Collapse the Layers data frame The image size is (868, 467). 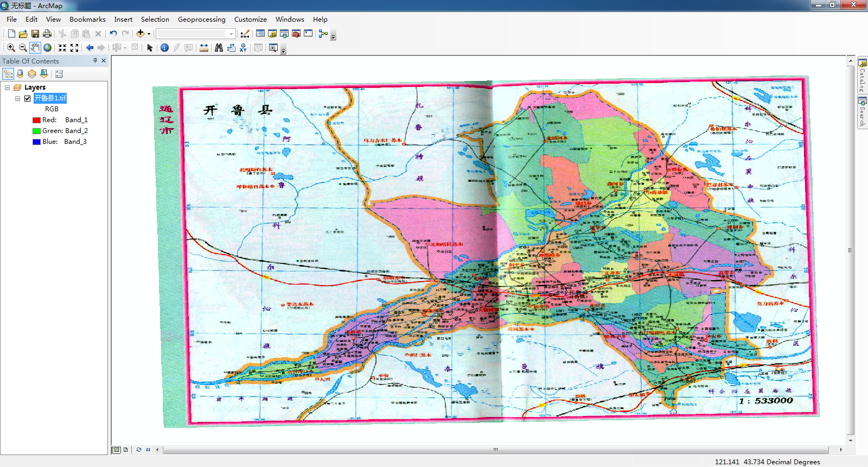click(7, 87)
